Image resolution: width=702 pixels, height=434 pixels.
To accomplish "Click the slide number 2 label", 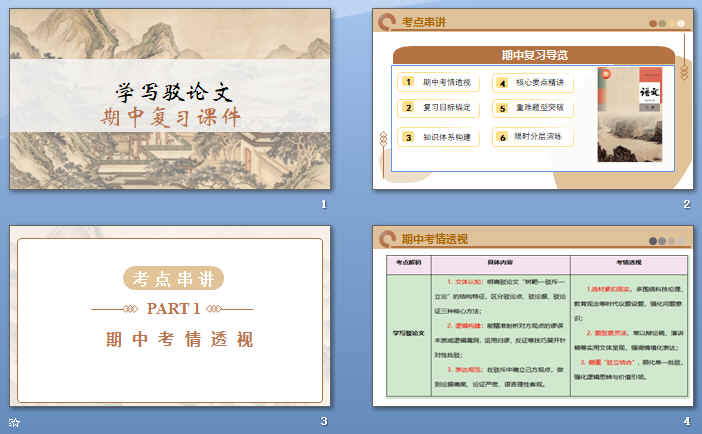I will [687, 204].
